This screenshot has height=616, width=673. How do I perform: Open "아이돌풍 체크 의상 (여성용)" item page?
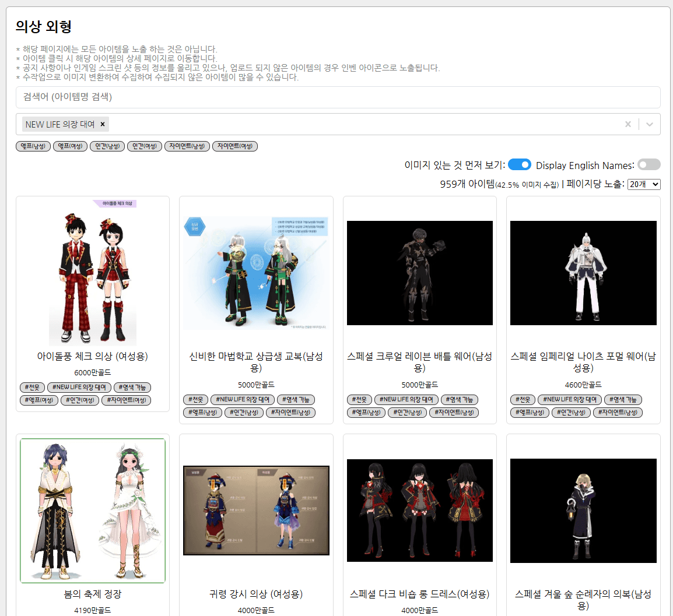[x=92, y=355]
